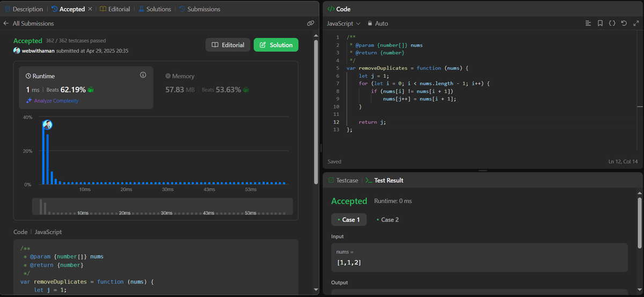
Task: Select Case 1 in test results
Action: click(349, 220)
